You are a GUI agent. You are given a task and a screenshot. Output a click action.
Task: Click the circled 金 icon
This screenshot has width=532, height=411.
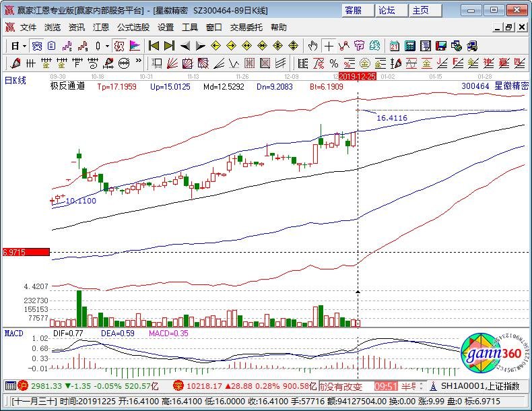[x=365, y=63]
